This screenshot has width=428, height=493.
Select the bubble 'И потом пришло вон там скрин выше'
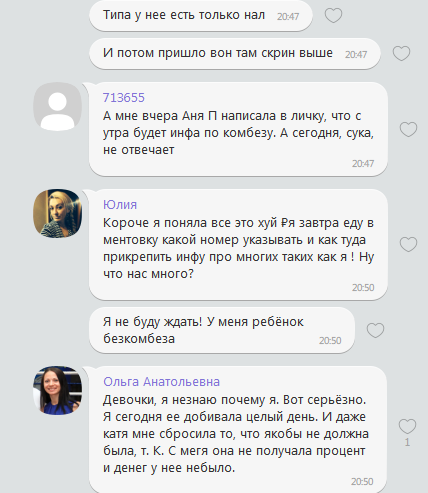(235, 53)
